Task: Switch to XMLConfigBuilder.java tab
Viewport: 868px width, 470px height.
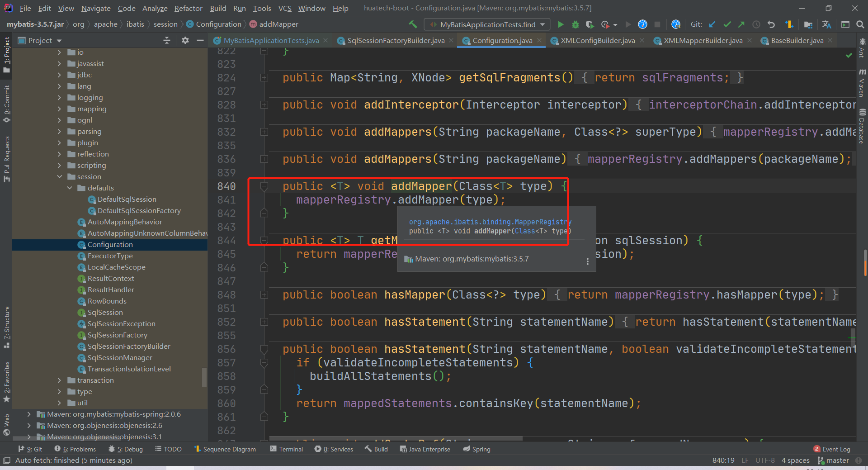Action: (x=598, y=40)
